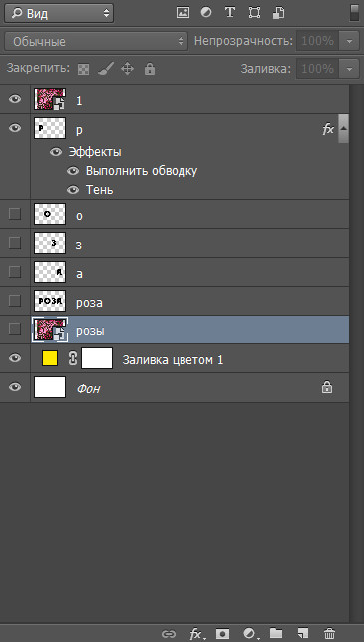This screenshot has width=364, height=642.
Task: Create new group folder icon
Action: (276, 633)
